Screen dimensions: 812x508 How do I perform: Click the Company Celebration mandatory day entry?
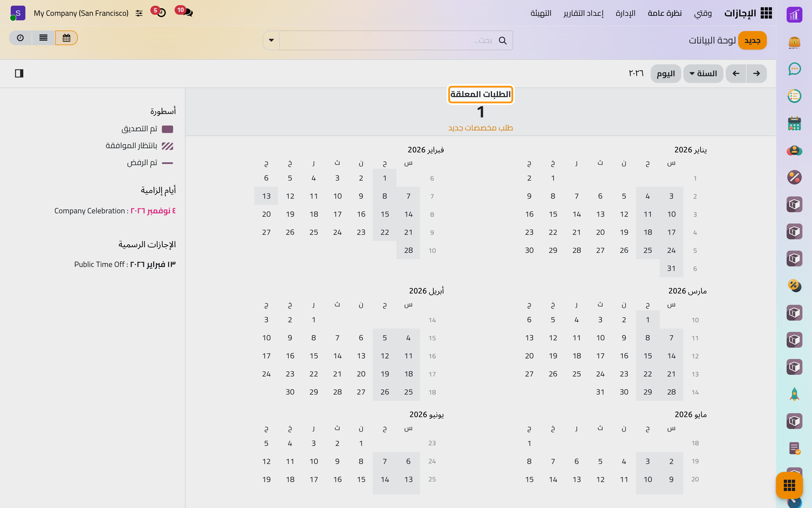(x=115, y=211)
